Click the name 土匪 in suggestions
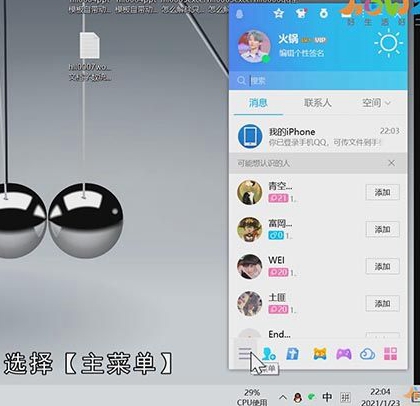 click(x=277, y=297)
